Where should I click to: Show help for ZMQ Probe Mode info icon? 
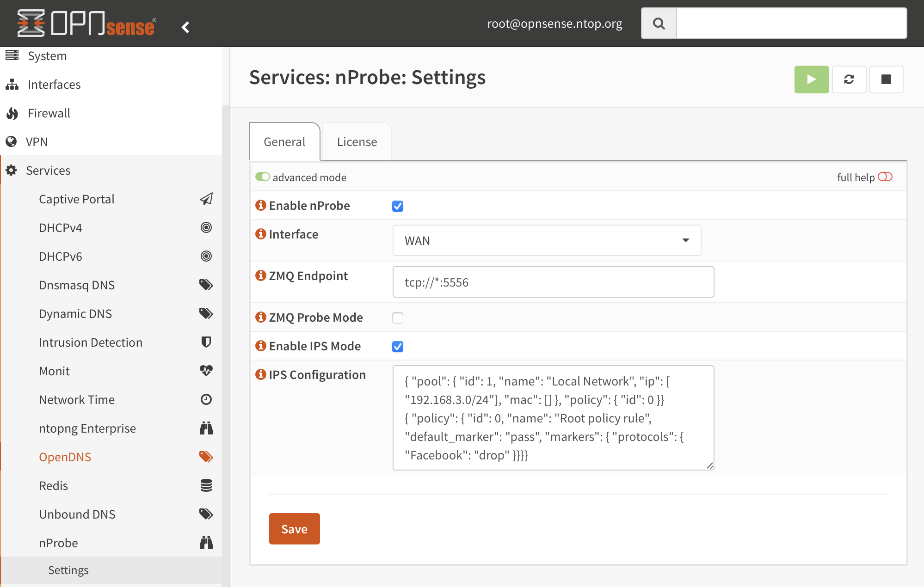pos(261,317)
